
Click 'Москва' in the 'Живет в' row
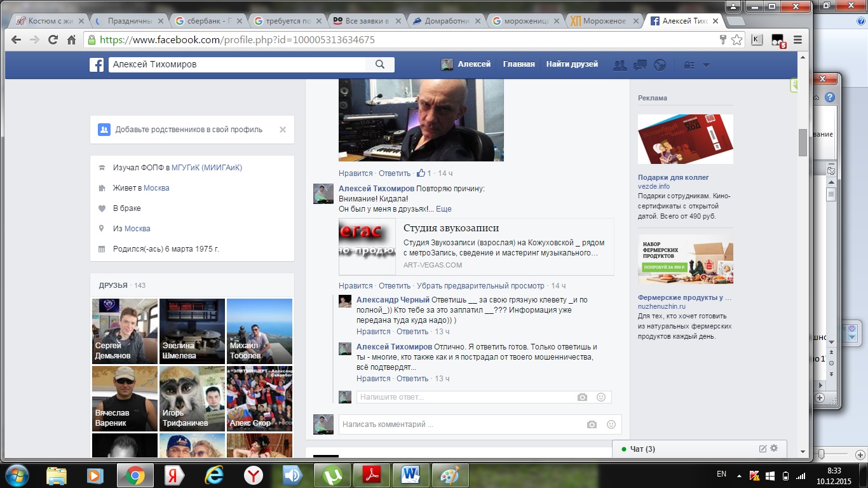156,188
